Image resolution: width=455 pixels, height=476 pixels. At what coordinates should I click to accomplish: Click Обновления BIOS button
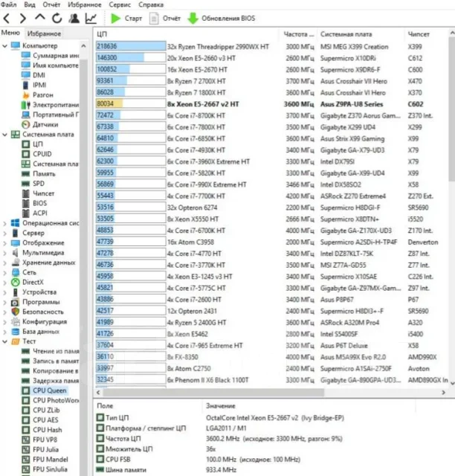(222, 19)
